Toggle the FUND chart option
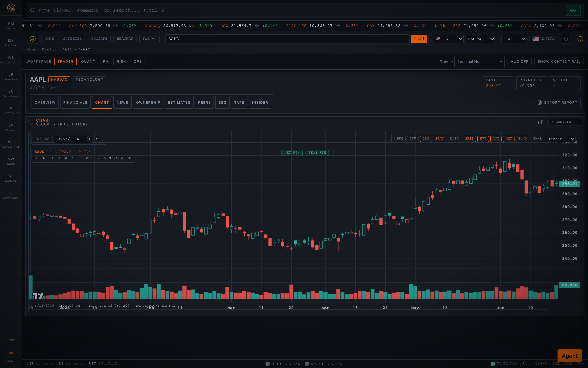The height and width of the screenshot is (368, 588). pyautogui.click(x=522, y=139)
